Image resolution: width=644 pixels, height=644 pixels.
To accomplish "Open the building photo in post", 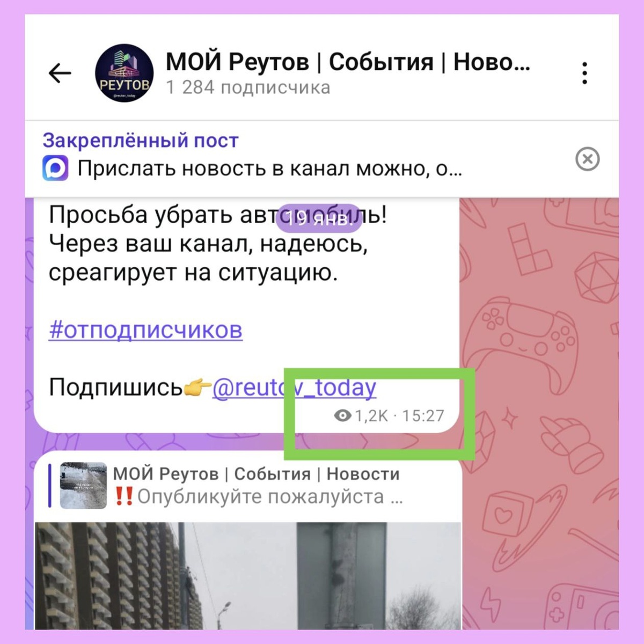I will pyautogui.click(x=248, y=576).
